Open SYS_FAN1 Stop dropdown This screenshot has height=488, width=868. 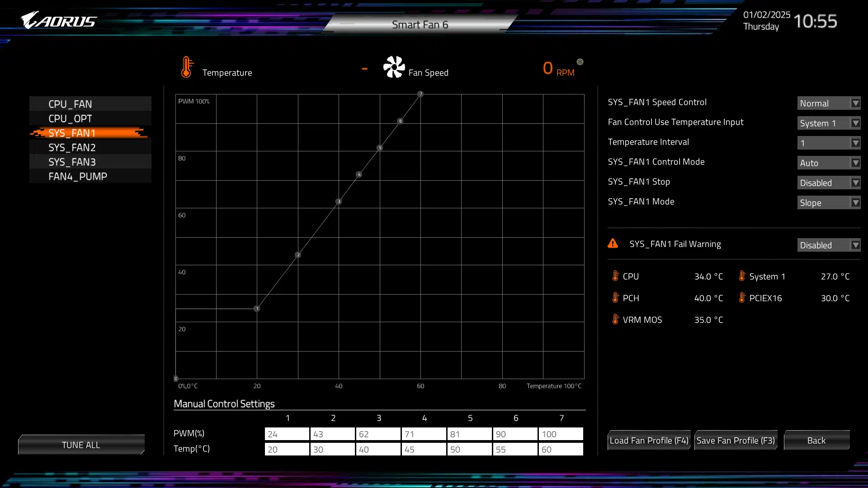point(829,183)
